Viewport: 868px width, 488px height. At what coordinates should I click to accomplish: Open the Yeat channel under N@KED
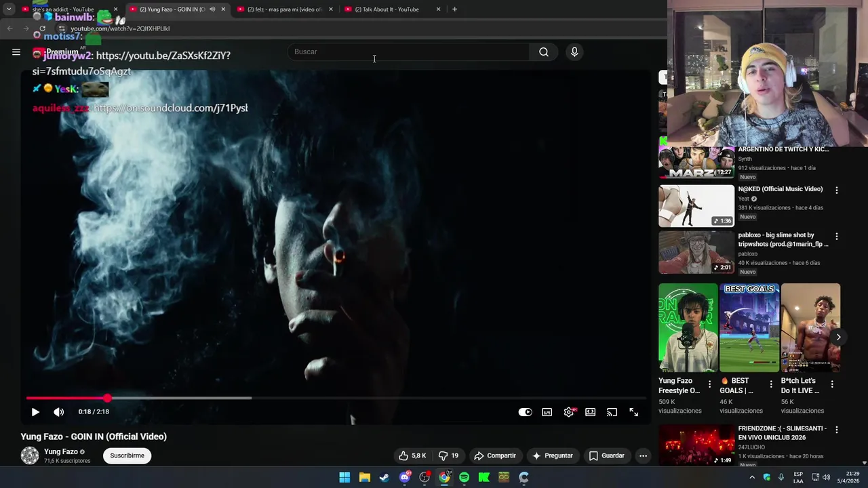click(744, 199)
